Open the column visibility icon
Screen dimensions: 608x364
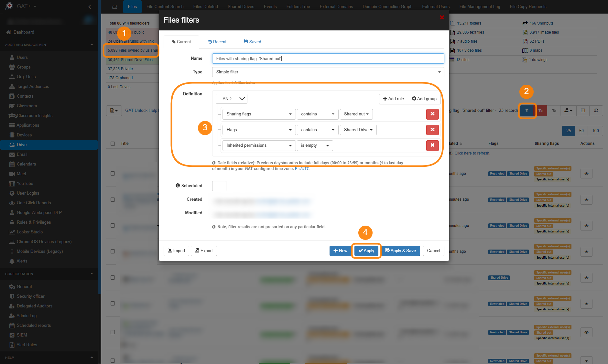(x=582, y=111)
